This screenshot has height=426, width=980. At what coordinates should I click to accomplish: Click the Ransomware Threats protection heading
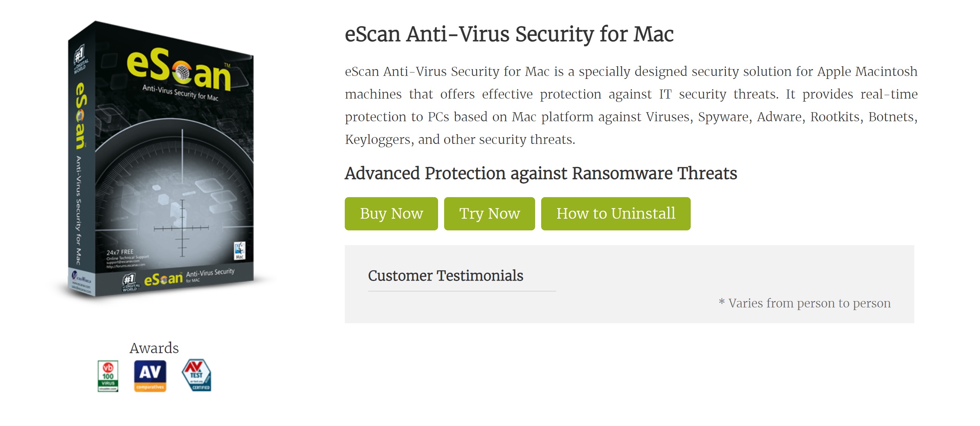540,173
